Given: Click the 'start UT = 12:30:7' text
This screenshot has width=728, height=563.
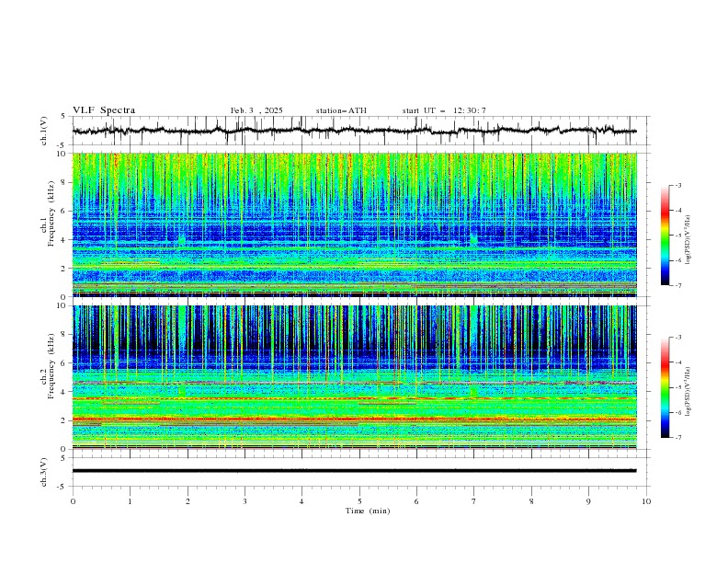Looking at the screenshot, I should (444, 110).
